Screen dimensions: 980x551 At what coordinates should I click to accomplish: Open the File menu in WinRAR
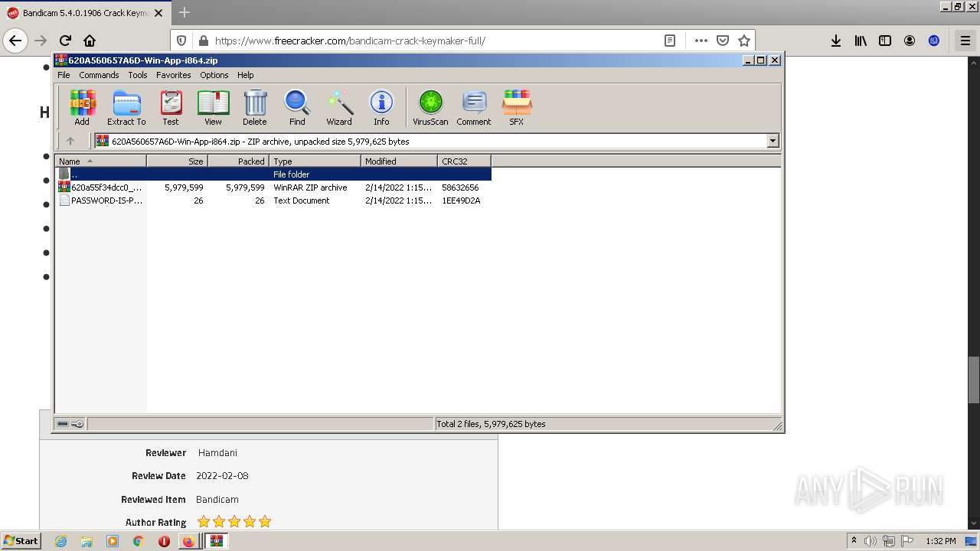point(64,75)
